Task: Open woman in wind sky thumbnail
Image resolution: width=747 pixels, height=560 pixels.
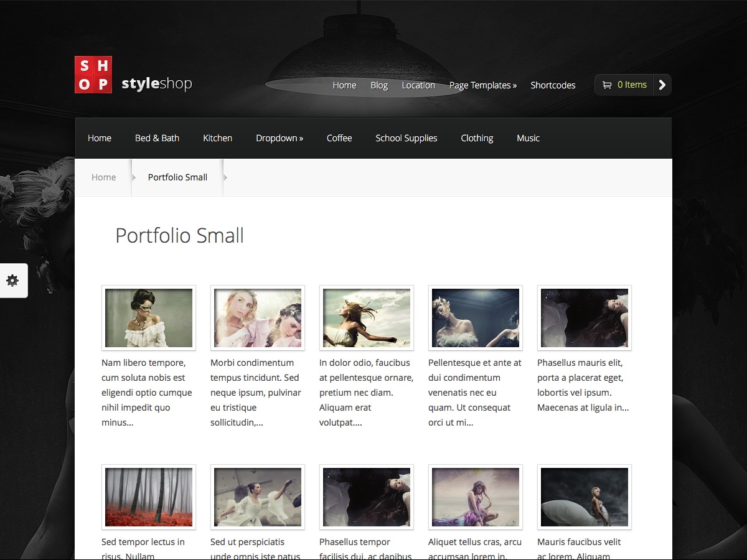Action: pyautogui.click(x=367, y=318)
